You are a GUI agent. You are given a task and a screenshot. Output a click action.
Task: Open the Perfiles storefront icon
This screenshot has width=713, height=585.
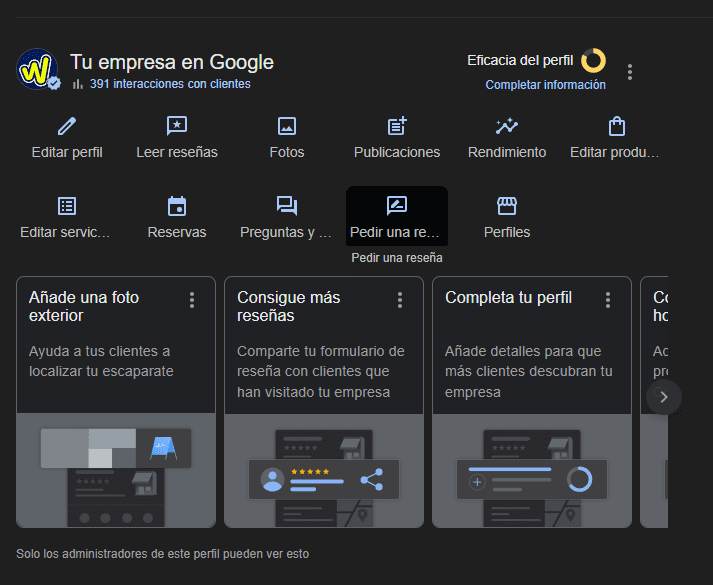[x=507, y=206]
